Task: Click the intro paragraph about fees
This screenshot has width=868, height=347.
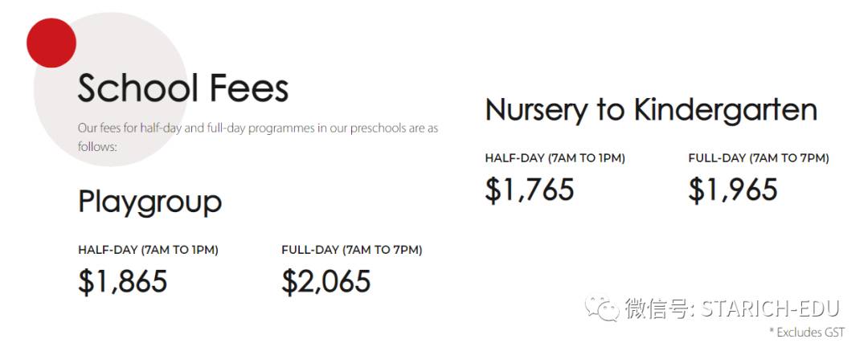Action: pyautogui.click(x=257, y=129)
